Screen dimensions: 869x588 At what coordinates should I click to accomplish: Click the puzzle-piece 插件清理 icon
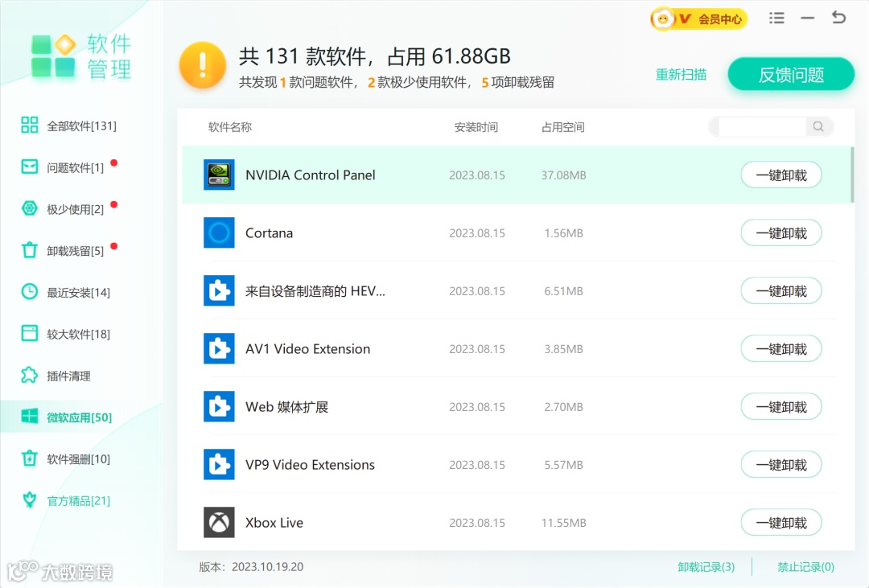coord(30,375)
